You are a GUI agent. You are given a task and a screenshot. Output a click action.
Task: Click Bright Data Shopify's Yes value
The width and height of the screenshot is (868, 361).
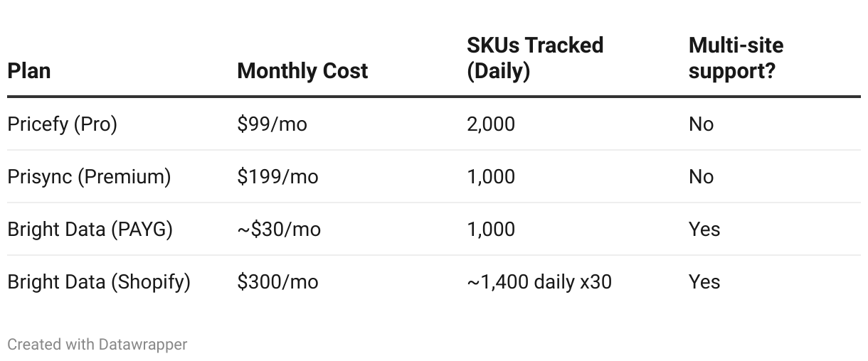pyautogui.click(x=704, y=282)
